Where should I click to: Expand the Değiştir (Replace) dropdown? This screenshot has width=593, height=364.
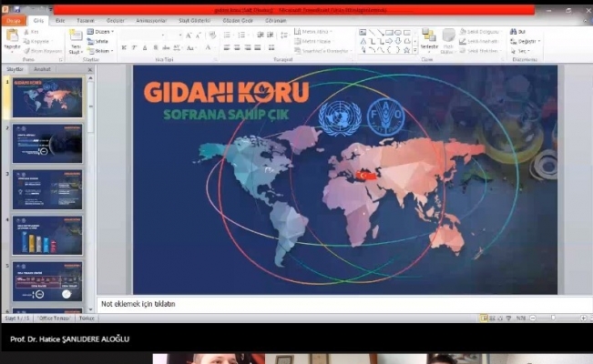click(526, 41)
